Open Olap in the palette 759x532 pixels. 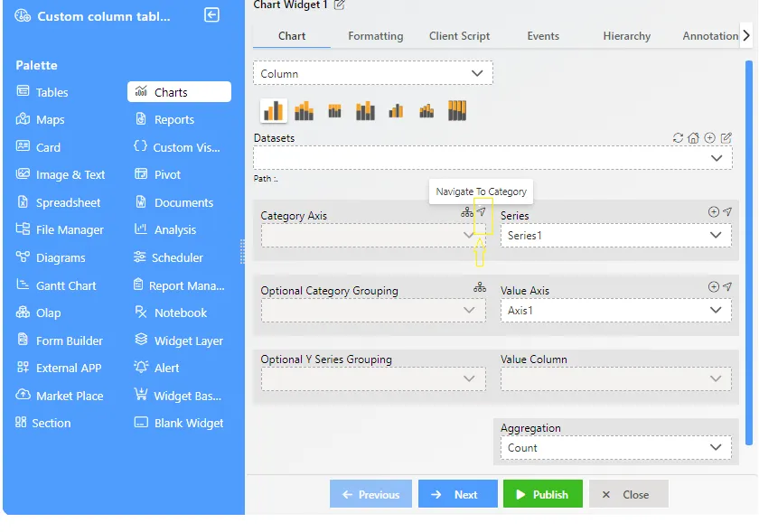(39, 313)
